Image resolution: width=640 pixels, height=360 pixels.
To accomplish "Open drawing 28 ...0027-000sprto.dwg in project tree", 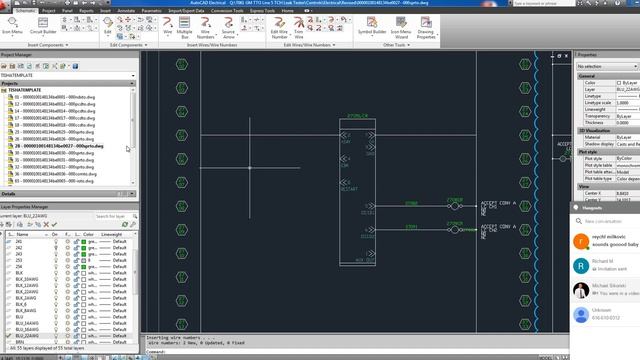I will 59,146.
